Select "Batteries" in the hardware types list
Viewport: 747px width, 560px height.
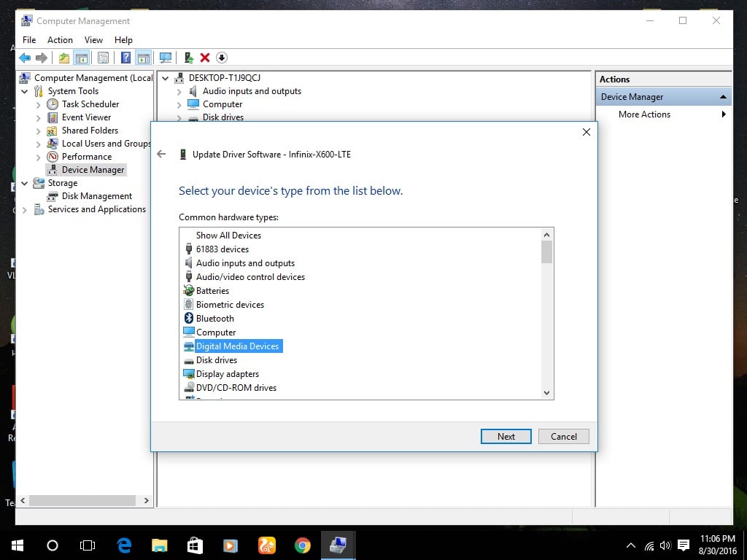pyautogui.click(x=212, y=290)
